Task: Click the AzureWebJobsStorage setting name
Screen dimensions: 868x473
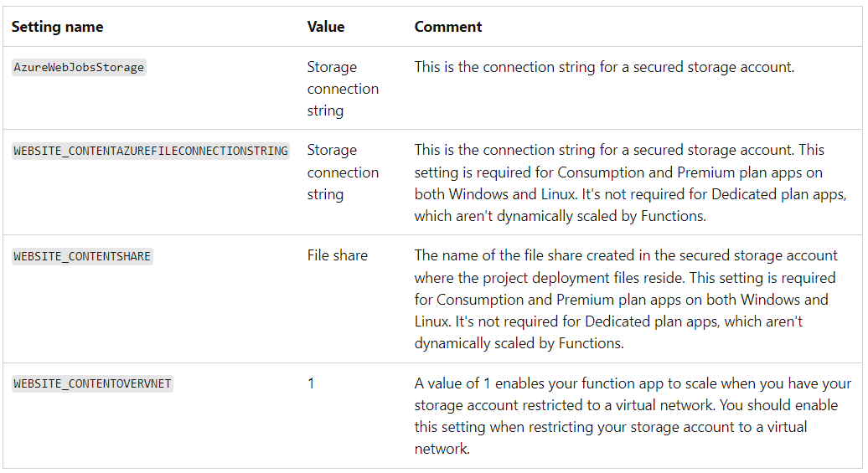Action: coord(79,68)
